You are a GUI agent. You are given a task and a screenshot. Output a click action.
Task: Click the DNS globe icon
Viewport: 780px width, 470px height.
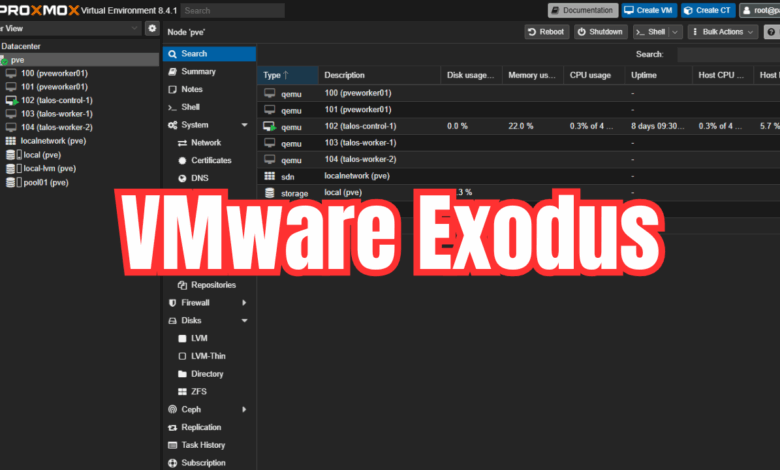(182, 178)
